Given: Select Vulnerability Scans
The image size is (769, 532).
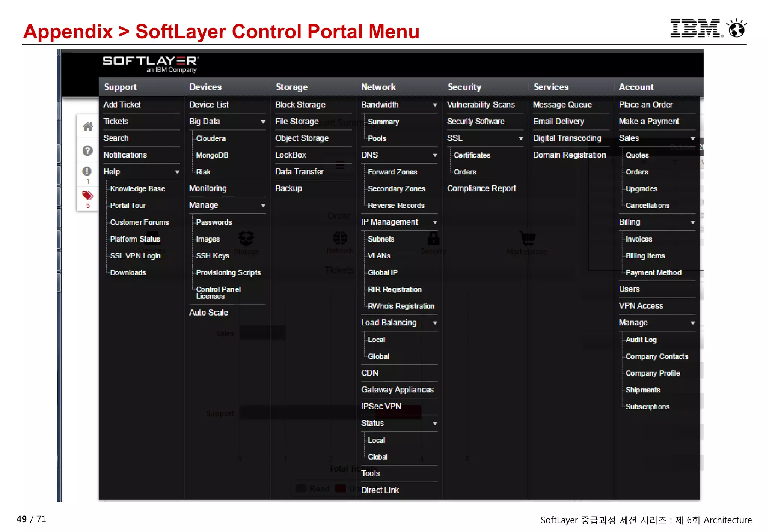Looking at the screenshot, I should (x=481, y=105).
